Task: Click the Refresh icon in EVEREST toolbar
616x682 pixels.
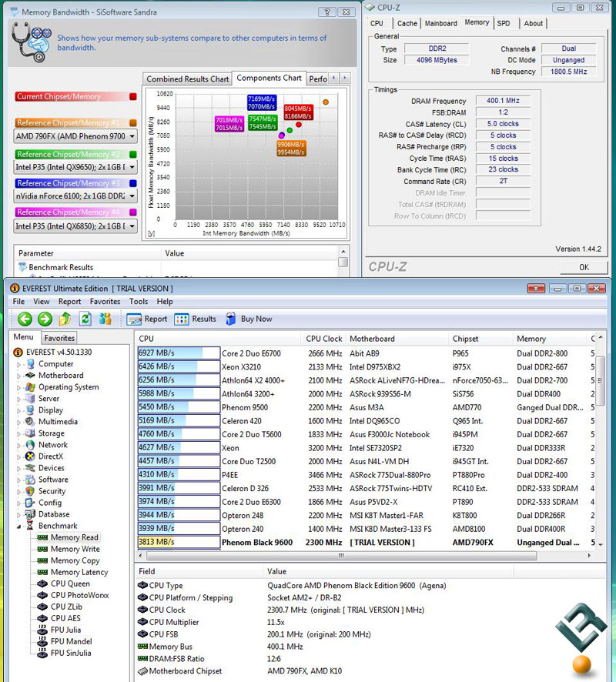Action: [85, 319]
